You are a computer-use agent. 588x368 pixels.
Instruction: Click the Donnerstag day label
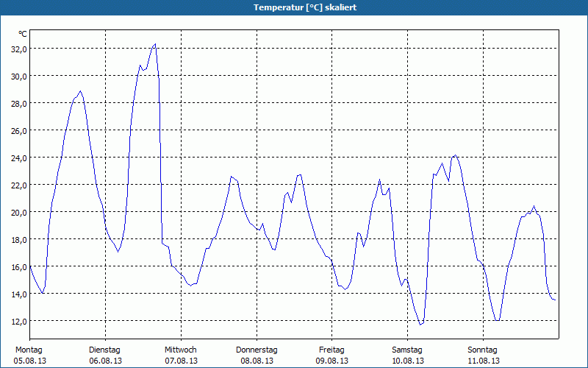[257, 350]
